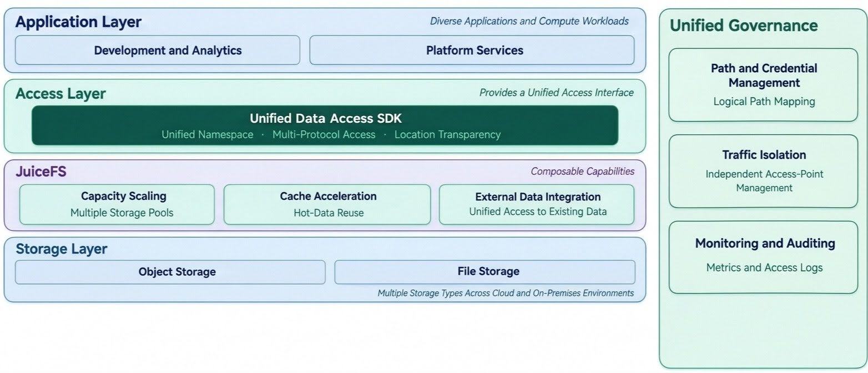Open the Traffic Isolation card

(764, 171)
